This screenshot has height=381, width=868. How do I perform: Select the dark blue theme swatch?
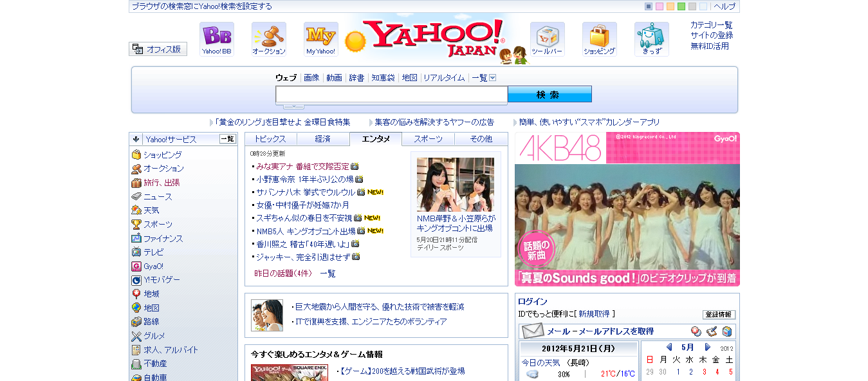649,6
